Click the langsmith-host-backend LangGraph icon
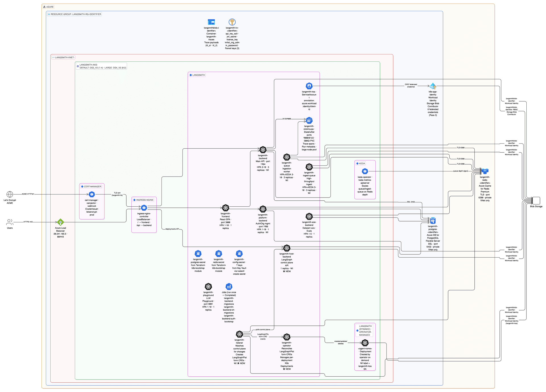The height and width of the screenshot is (392, 546). (287, 248)
